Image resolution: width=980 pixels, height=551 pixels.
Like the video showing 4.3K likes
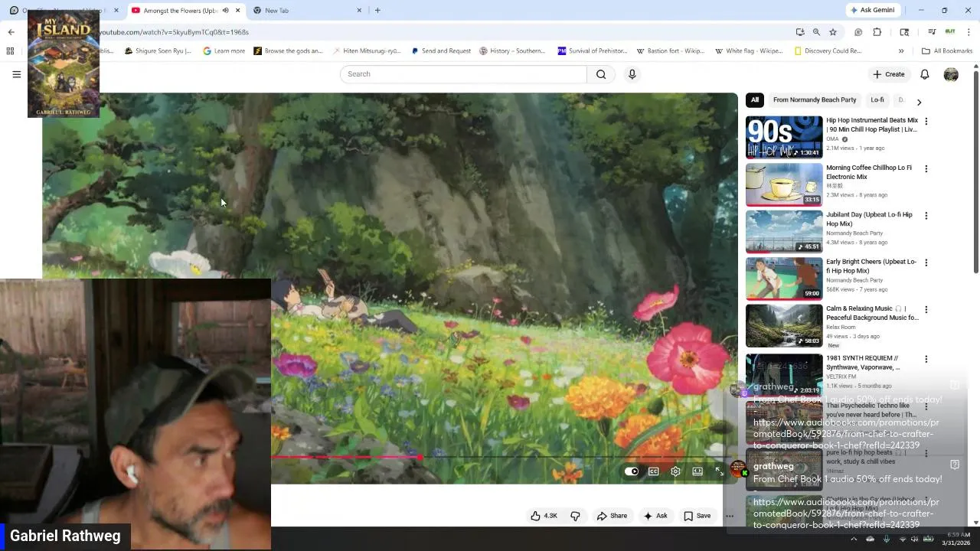tap(544, 516)
